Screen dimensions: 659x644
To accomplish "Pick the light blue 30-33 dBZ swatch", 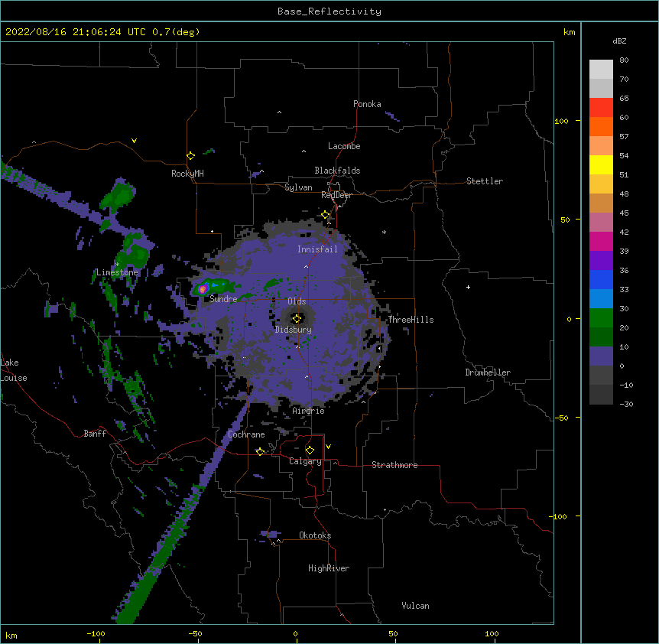I will point(601,298).
